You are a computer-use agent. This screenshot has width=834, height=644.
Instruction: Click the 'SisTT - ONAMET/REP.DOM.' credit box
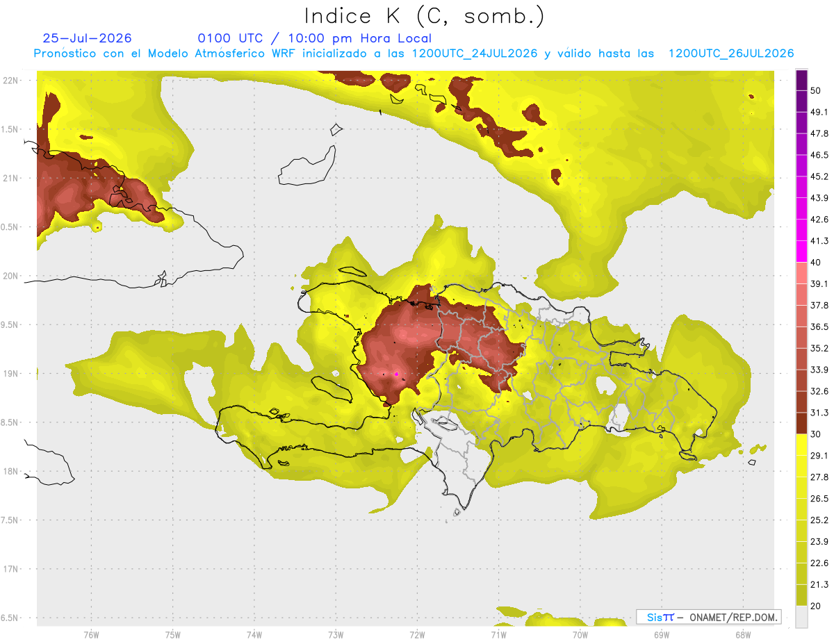tap(708, 617)
